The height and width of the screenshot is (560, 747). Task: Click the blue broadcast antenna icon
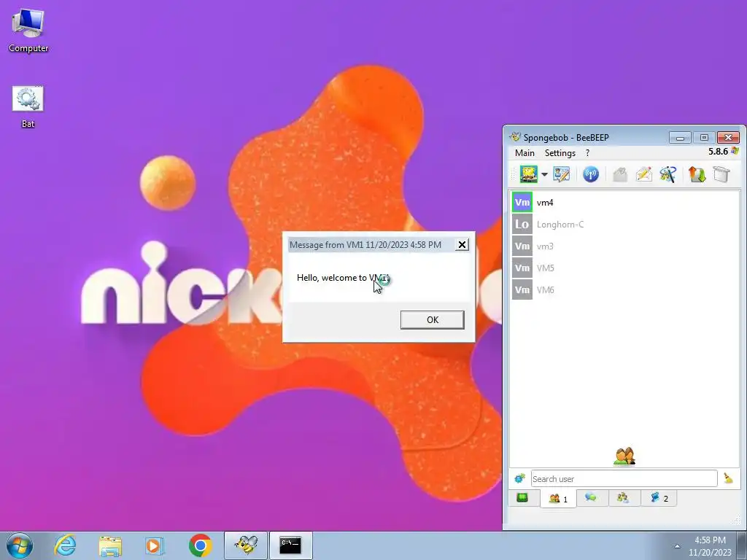pos(591,174)
